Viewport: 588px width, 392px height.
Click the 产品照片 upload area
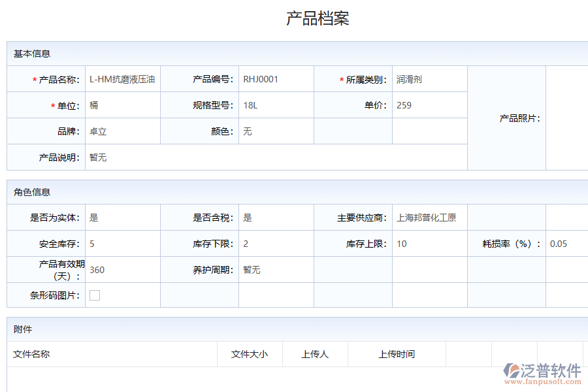[566, 118]
